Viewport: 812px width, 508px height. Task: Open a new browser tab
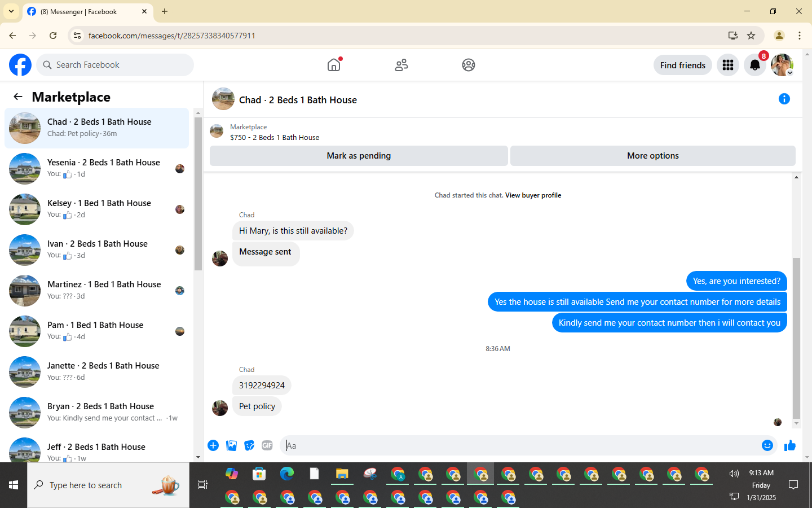tap(165, 11)
